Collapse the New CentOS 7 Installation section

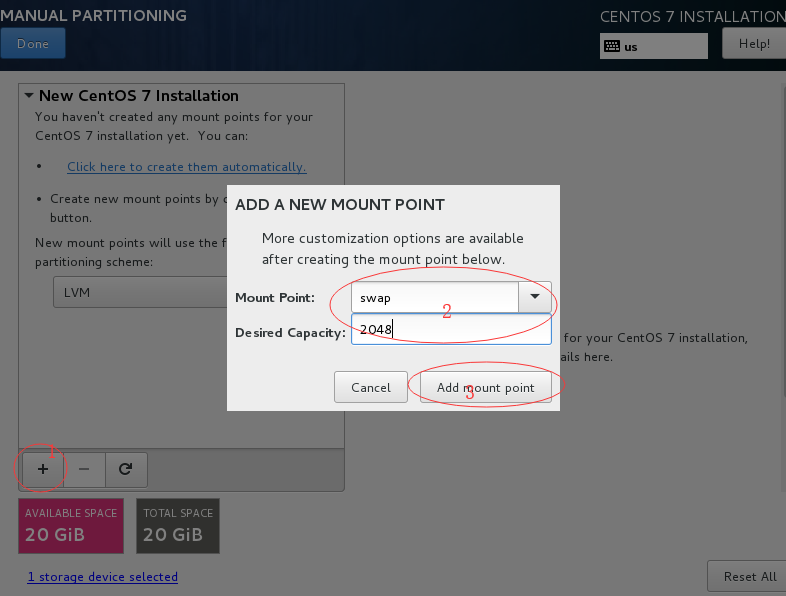click(x=29, y=95)
